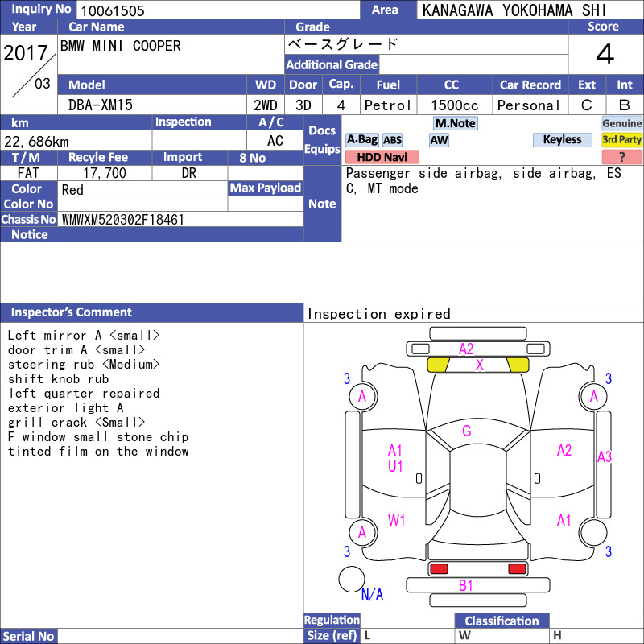Select the area KANAGAWA YOKOHAMA SHI
This screenshot has width=644, height=644.
pos(514,10)
